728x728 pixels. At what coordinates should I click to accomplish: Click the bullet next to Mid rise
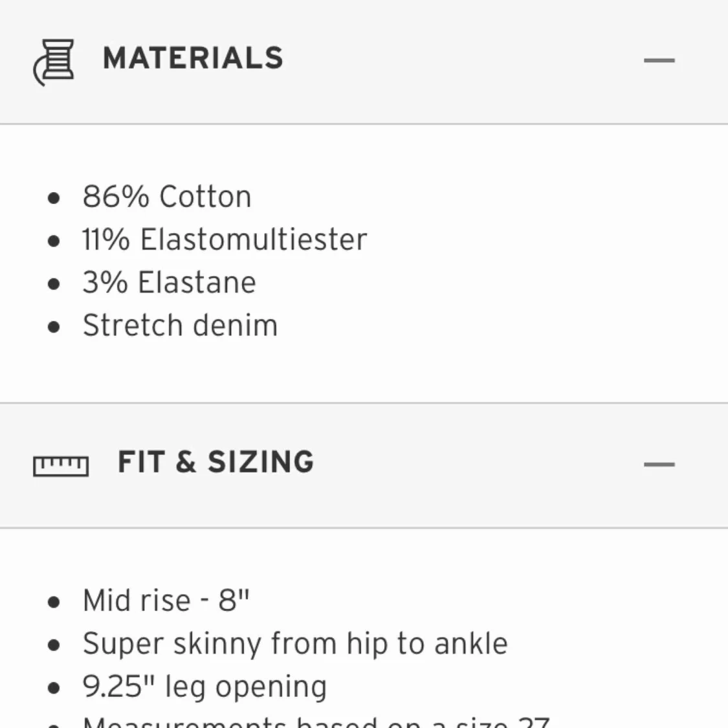pos(54,602)
